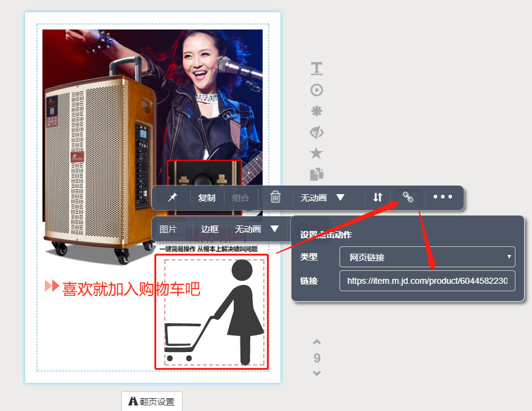This screenshot has height=411, width=532.
Task: Toggle element visibility with the crossed-eye icon
Action: pyautogui.click(x=316, y=132)
